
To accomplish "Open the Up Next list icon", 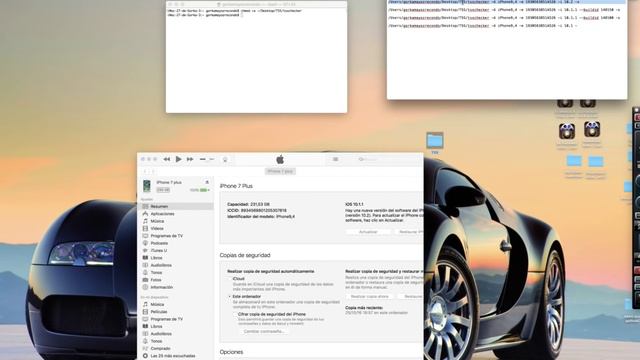I will (x=335, y=159).
